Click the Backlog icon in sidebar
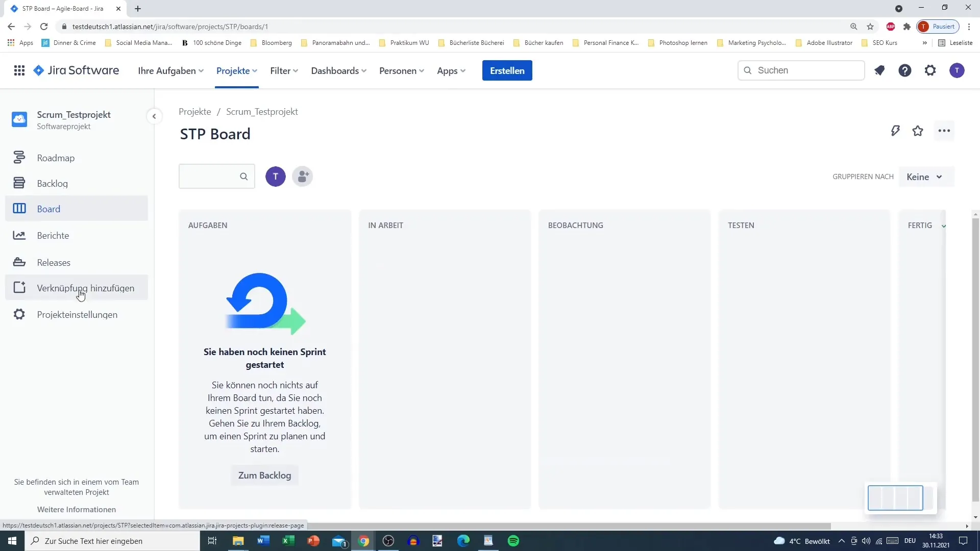 (x=18, y=183)
